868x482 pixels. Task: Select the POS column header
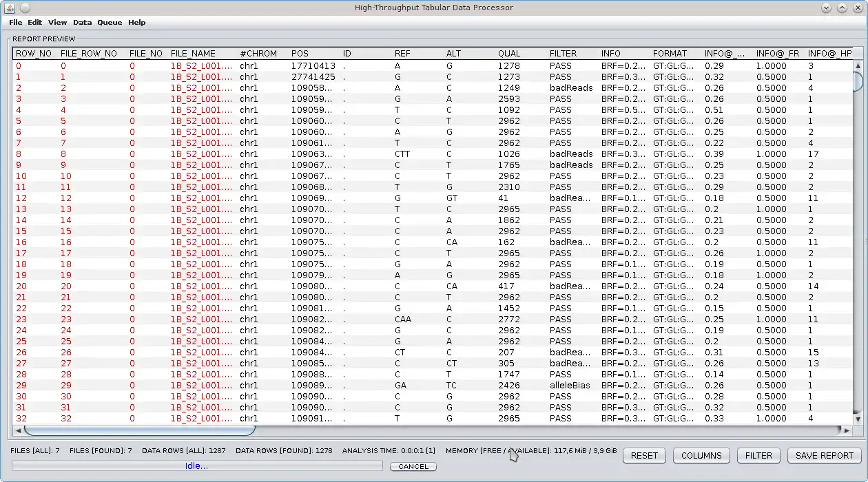313,54
